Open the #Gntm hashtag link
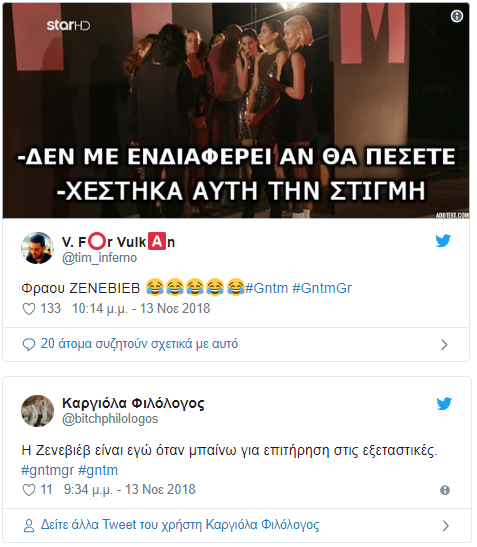This screenshot has height=547, width=477. pos(267,289)
